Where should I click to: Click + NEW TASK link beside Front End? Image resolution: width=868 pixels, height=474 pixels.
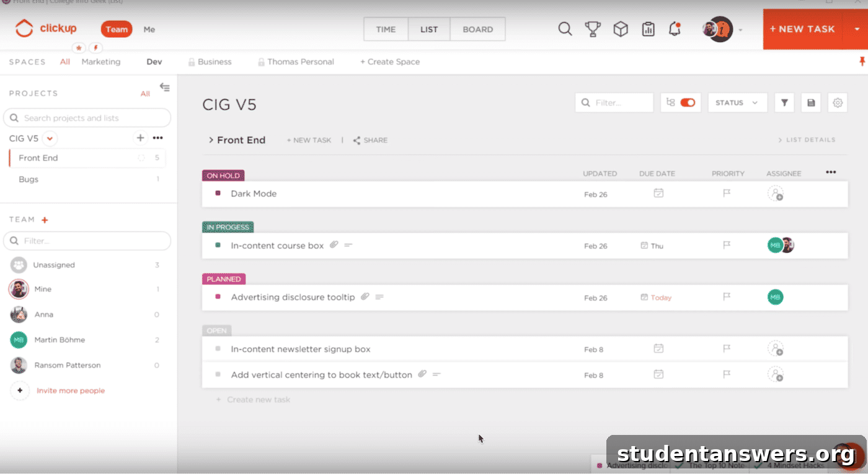coord(309,140)
